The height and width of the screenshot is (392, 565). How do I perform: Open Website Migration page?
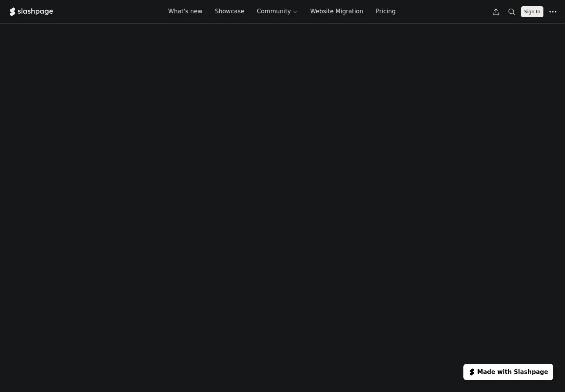click(x=337, y=11)
